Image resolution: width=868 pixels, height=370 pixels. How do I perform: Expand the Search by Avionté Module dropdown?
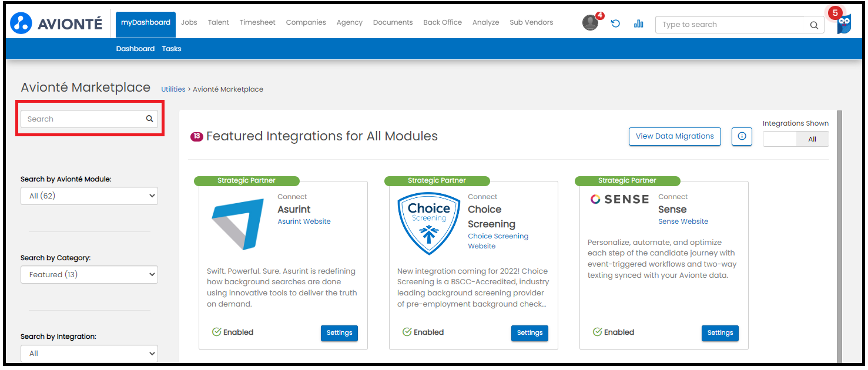[89, 196]
